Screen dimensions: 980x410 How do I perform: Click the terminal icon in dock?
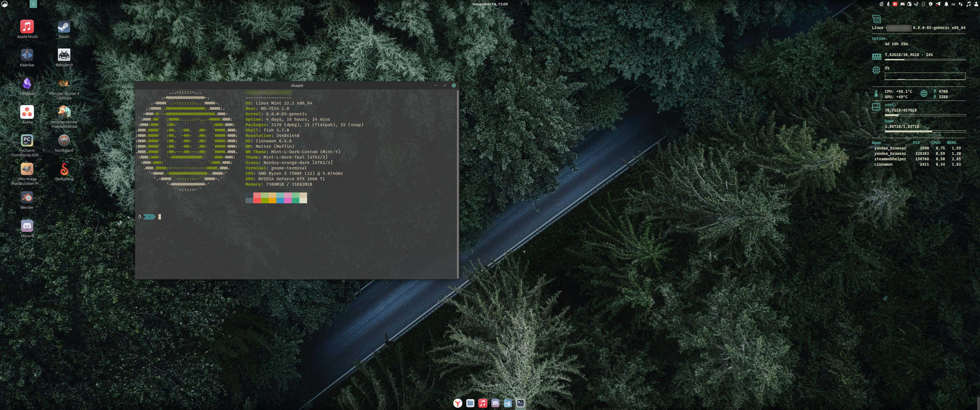click(520, 403)
